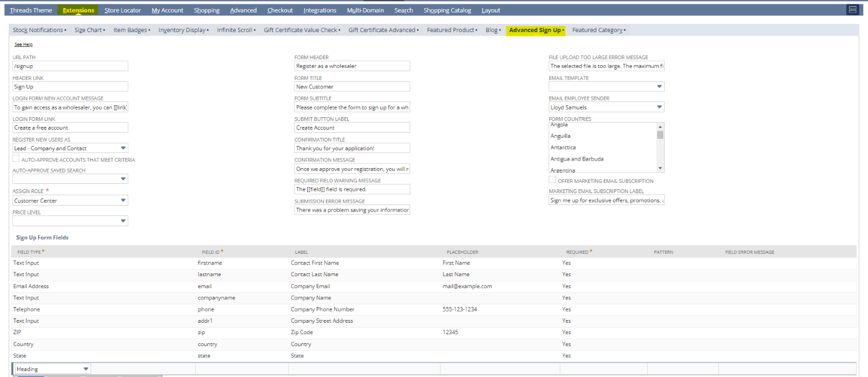
Task: Click the URL Path input field
Action: 70,66
